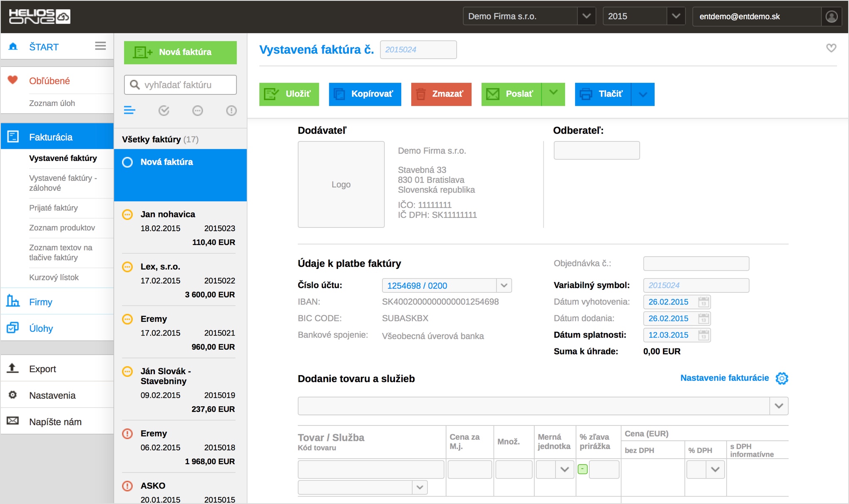Filter invoices by pending dots icon
The width and height of the screenshot is (849, 504).
pyautogui.click(x=198, y=111)
